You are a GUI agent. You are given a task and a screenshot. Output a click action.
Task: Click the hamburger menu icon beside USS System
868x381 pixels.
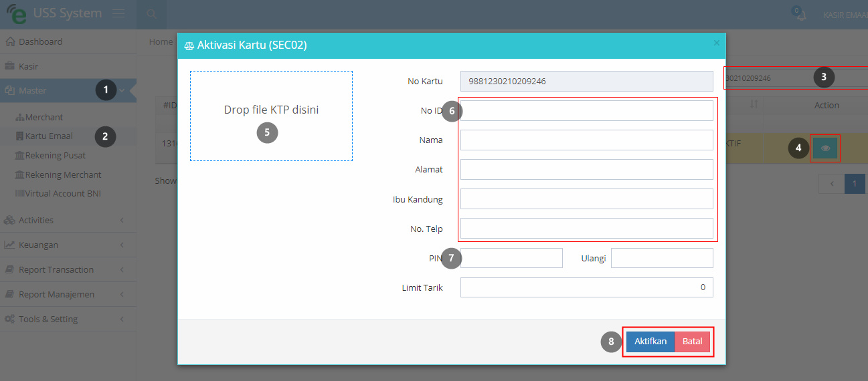(x=118, y=14)
